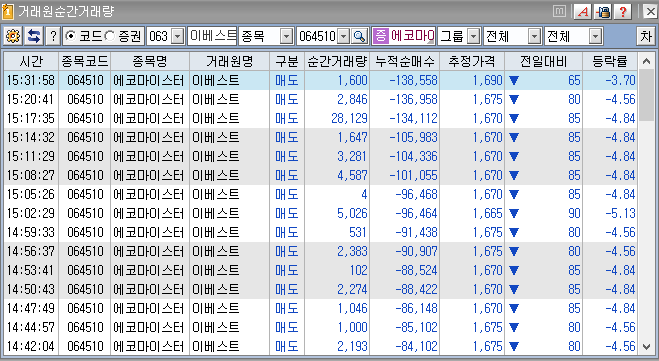The image size is (659, 361).
Task: Click the 차 button
Action: click(x=646, y=37)
